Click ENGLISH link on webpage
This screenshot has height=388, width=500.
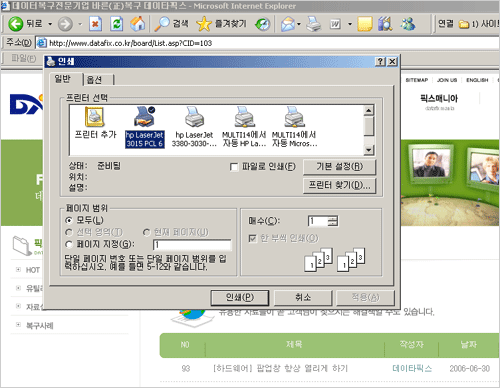pyautogui.click(x=477, y=80)
